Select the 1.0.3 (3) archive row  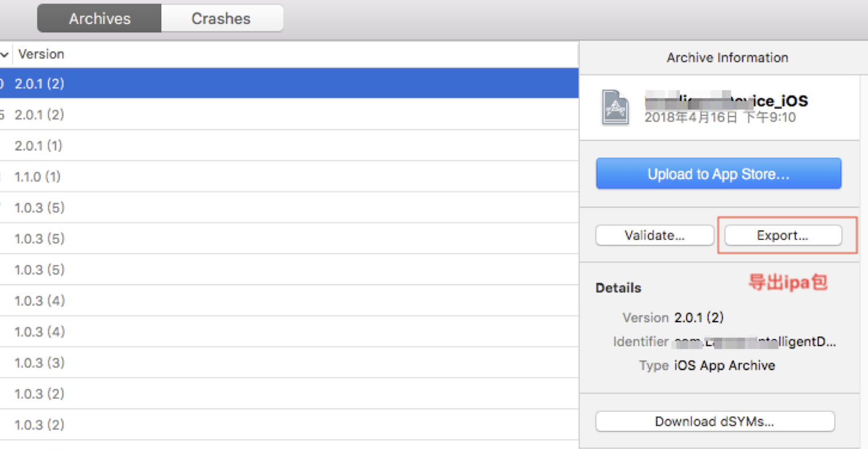[x=289, y=362]
